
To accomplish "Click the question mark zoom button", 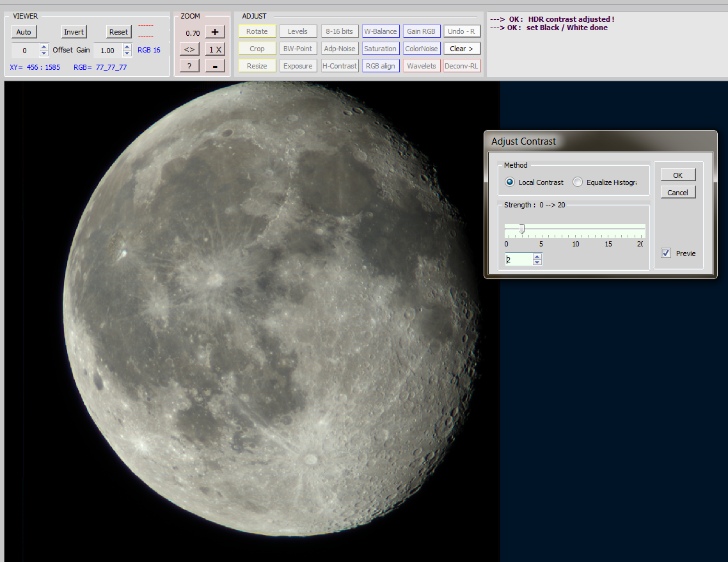I will coord(189,66).
